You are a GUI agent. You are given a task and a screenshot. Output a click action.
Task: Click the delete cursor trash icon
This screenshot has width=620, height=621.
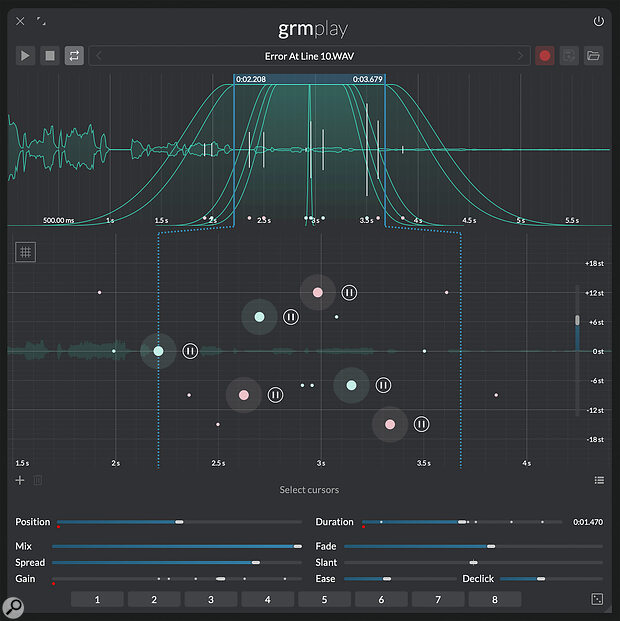[38, 480]
